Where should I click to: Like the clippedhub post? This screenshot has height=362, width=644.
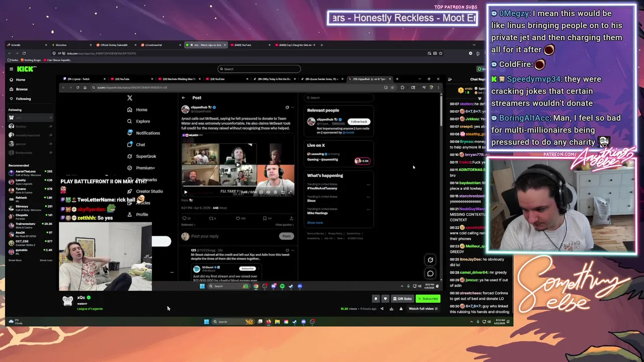238,218
